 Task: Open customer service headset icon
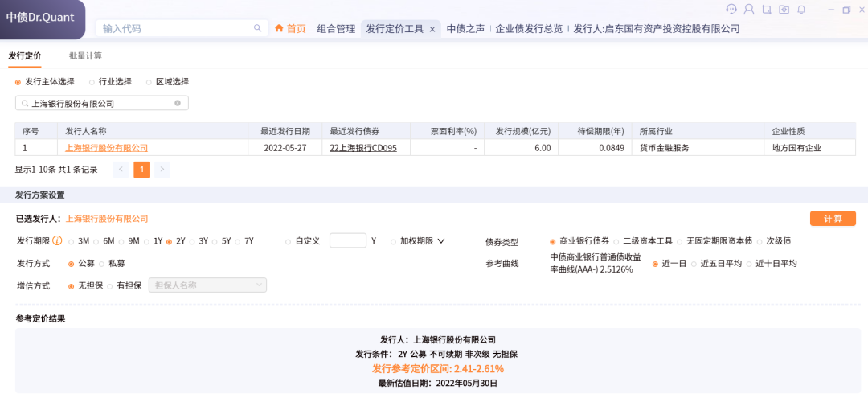coord(731,10)
